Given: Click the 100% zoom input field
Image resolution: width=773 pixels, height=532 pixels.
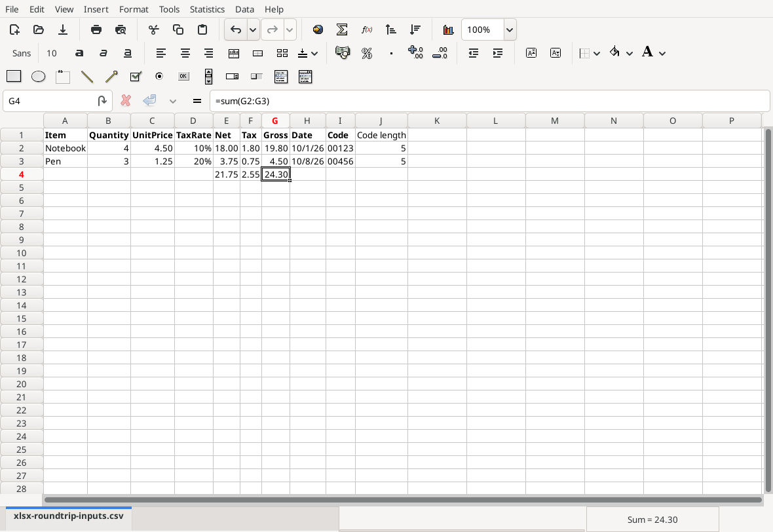Looking at the screenshot, I should [483, 29].
